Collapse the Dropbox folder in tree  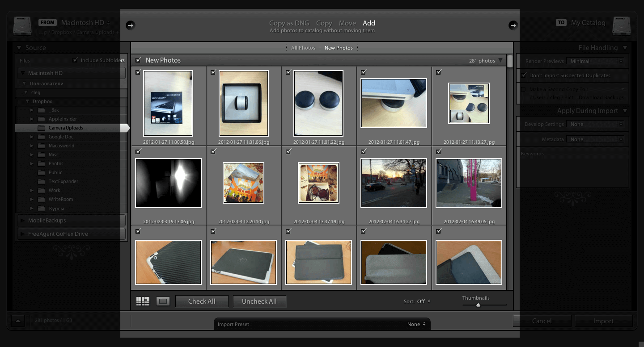click(28, 101)
